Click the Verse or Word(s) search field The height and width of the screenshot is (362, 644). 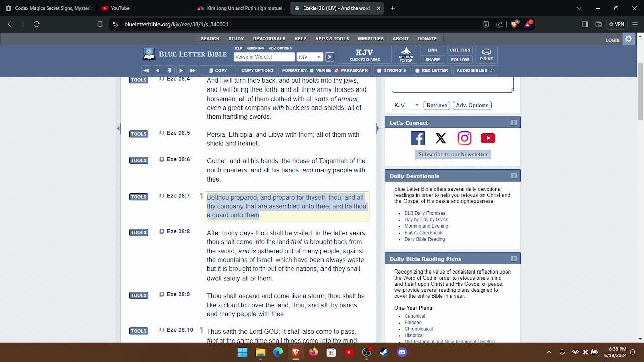pyautogui.click(x=264, y=57)
